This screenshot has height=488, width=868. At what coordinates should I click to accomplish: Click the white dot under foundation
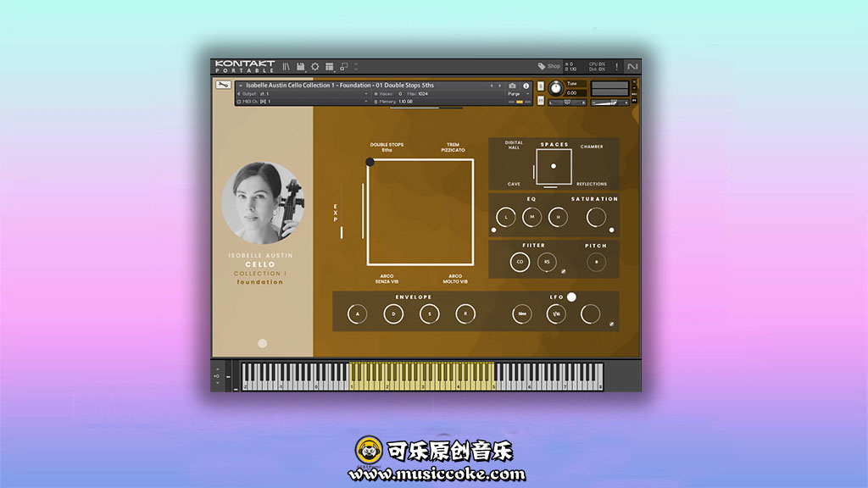tap(263, 344)
